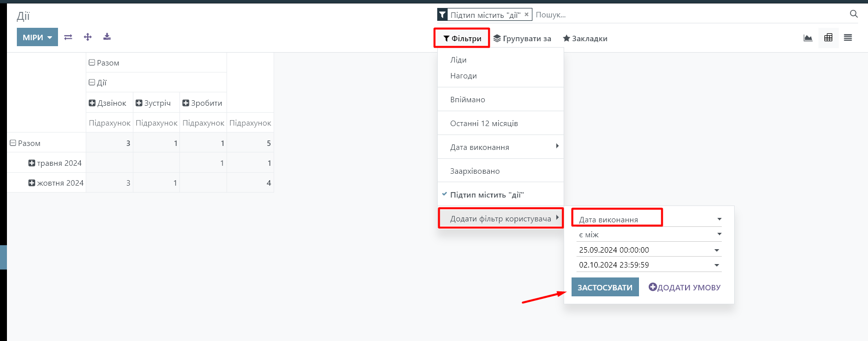
Task: Switch to graph chart view
Action: coord(808,38)
